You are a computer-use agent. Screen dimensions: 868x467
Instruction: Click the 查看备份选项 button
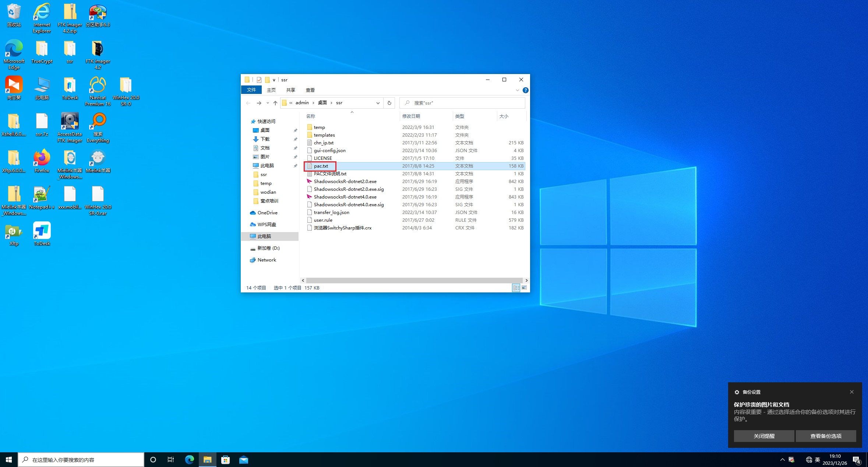coord(826,436)
